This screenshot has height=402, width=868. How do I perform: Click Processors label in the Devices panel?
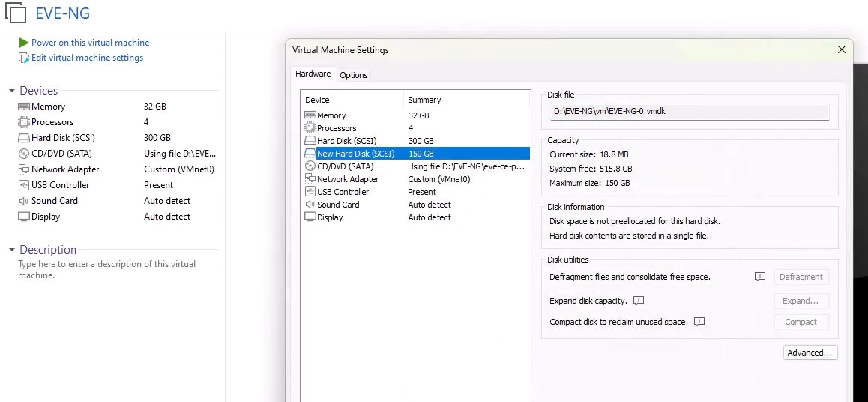pos(52,121)
